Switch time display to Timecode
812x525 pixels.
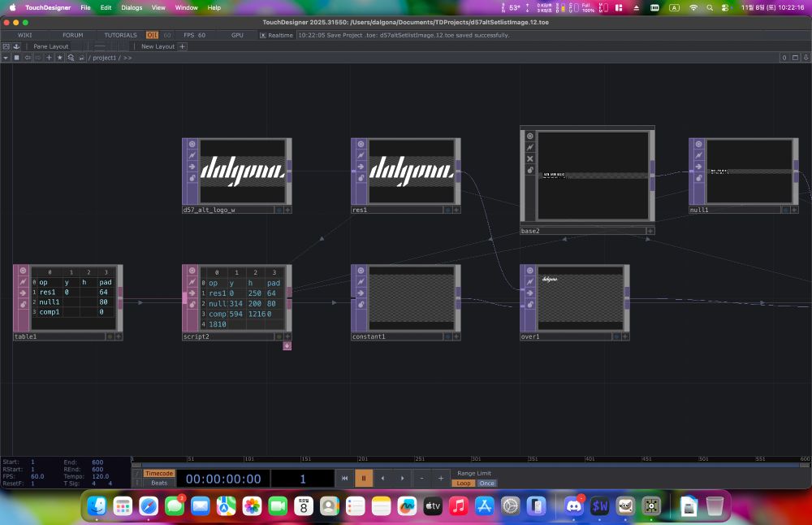point(159,473)
